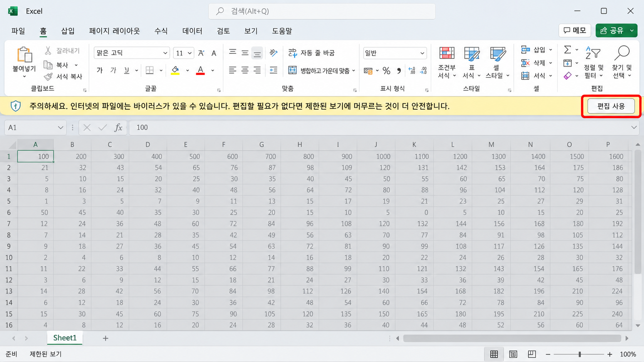Decrease font size with smaller A icon
The width and height of the screenshot is (644, 362).
click(214, 53)
